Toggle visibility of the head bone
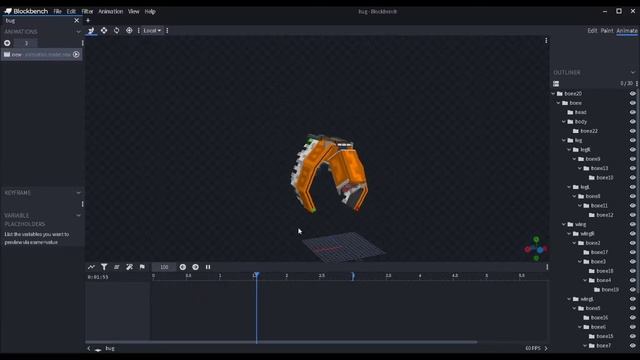The width and height of the screenshot is (640, 360). pyautogui.click(x=633, y=112)
